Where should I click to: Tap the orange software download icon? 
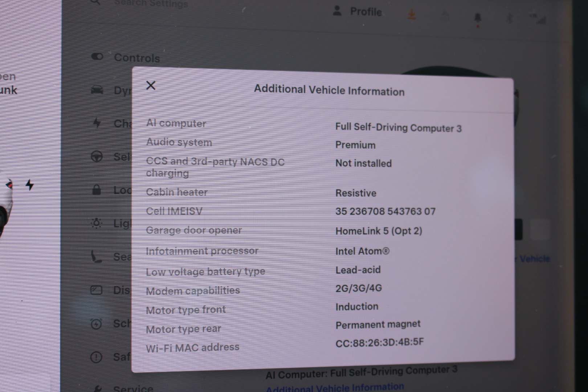pyautogui.click(x=412, y=15)
